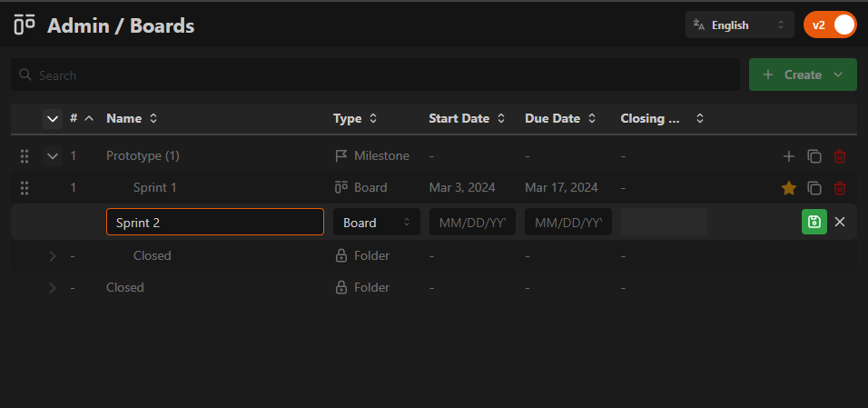Click the plus icon on Prototype row
The height and width of the screenshot is (408, 868).
pyautogui.click(x=788, y=156)
